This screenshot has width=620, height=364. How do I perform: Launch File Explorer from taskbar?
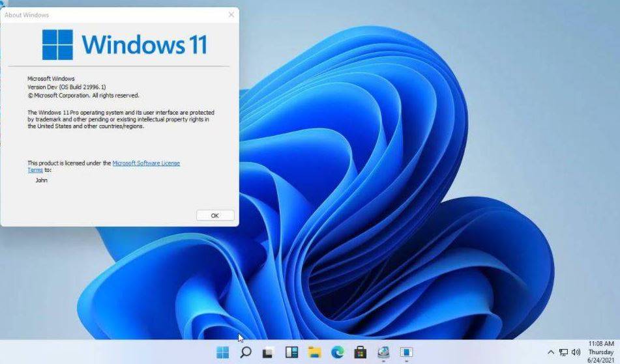(315, 352)
